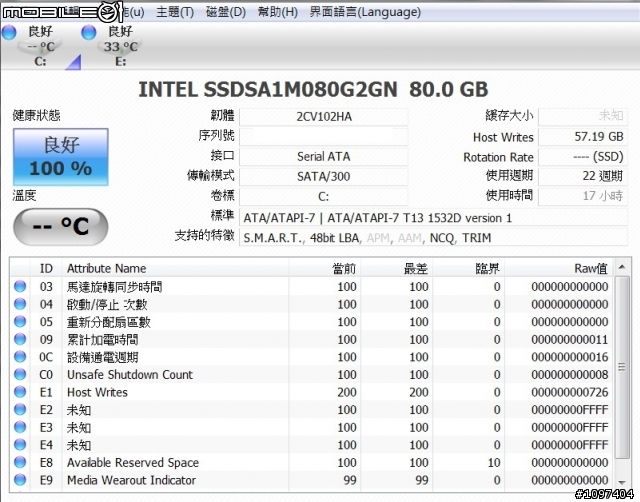Click the blue status dot for attribute E8

[x=20, y=462]
